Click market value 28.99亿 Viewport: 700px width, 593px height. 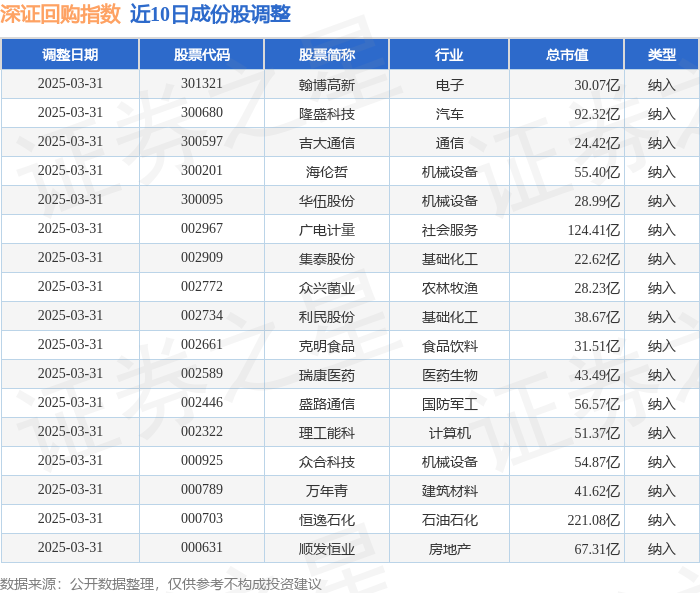597,201
